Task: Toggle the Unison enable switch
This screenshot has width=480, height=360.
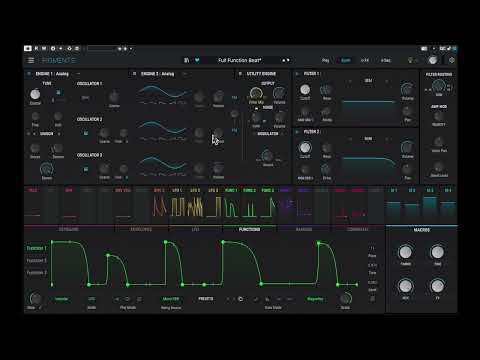Action: tap(29, 134)
